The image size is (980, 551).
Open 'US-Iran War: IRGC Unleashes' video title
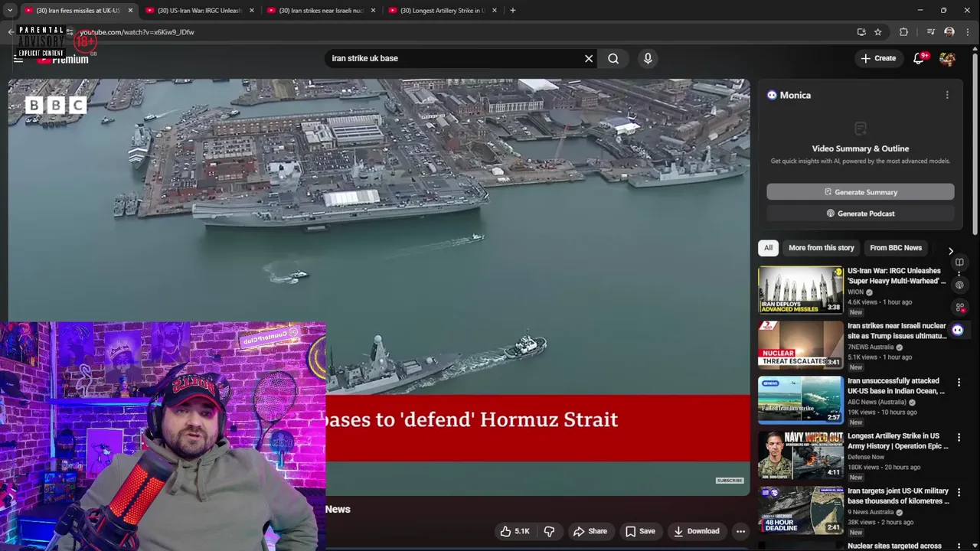(897, 275)
